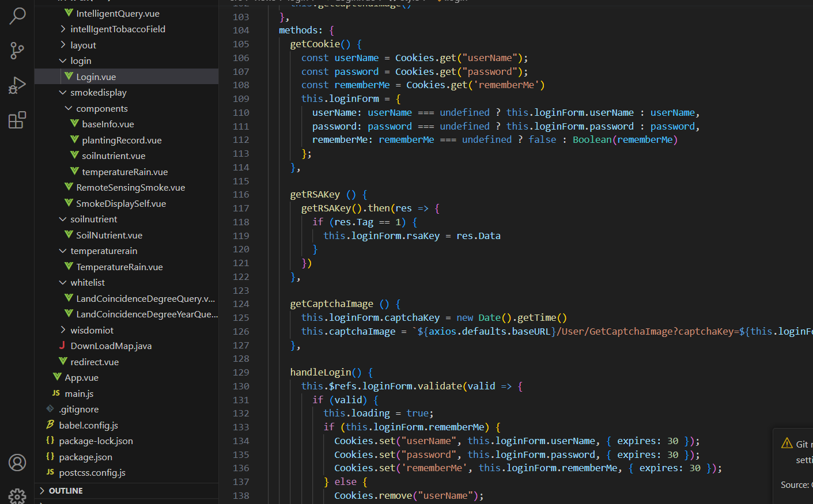
Task: Collapse the components folder
Action: pos(69,108)
